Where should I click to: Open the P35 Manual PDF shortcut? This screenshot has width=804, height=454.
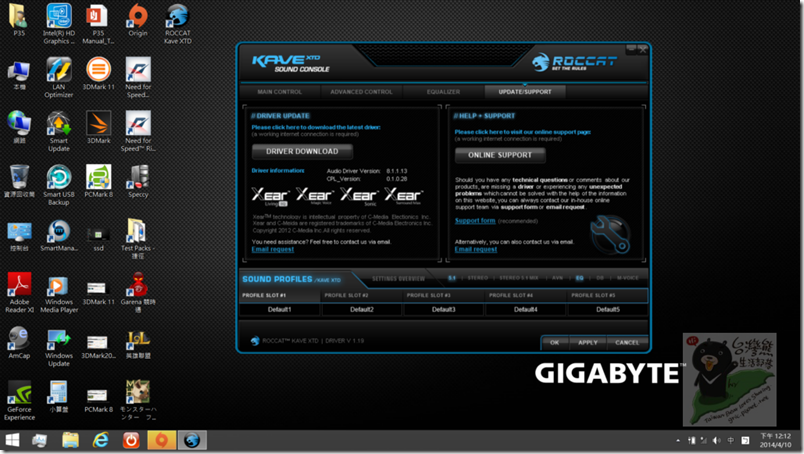coord(98,24)
